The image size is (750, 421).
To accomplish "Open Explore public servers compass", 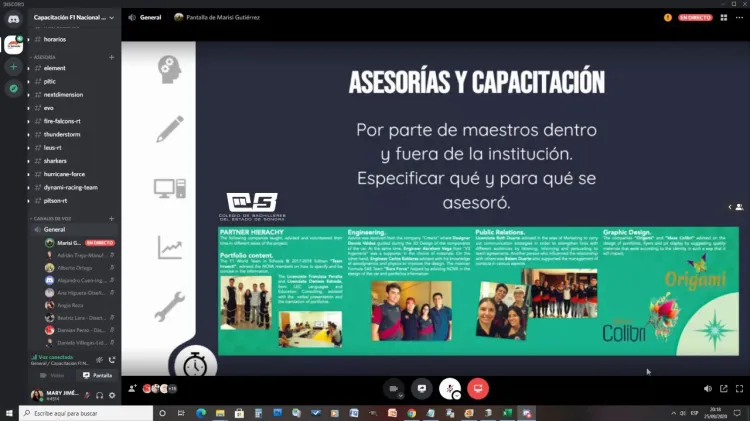I will [x=13, y=89].
